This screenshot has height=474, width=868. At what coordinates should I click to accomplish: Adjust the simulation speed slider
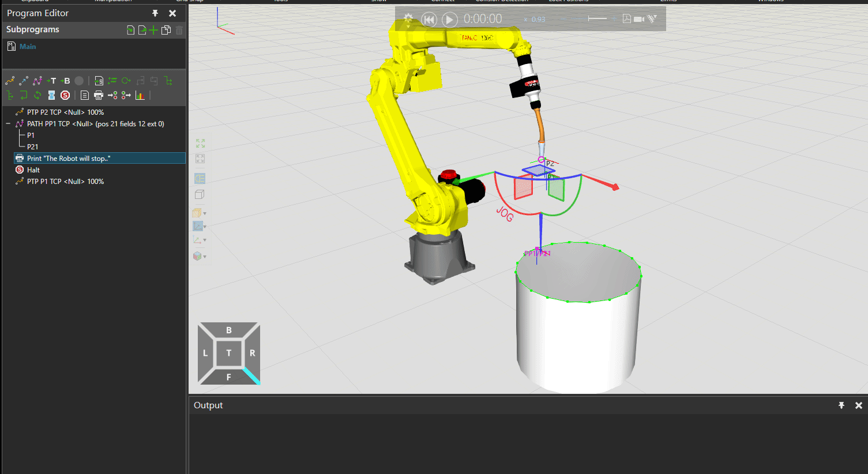pyautogui.click(x=598, y=19)
